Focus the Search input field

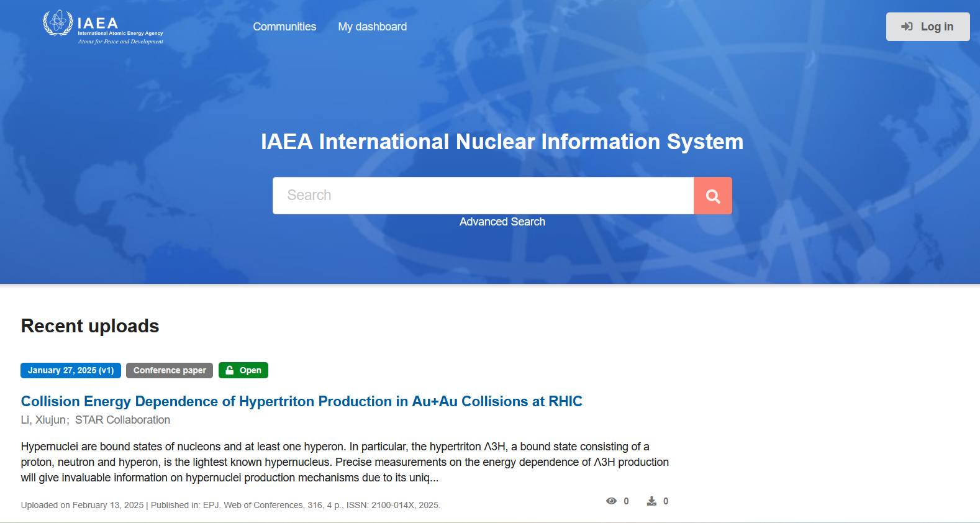pos(483,196)
